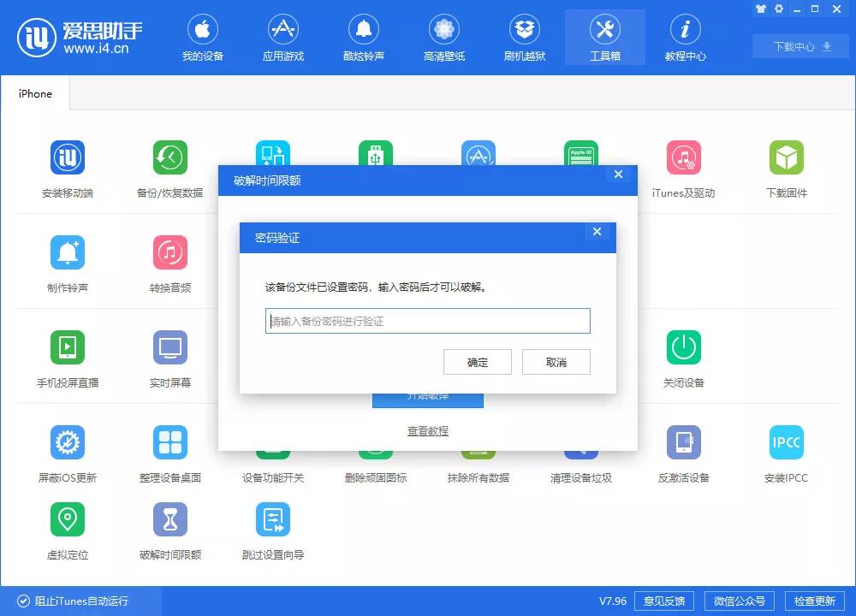Cancel the password verification dialog
The width and height of the screenshot is (856, 616).
(x=556, y=362)
